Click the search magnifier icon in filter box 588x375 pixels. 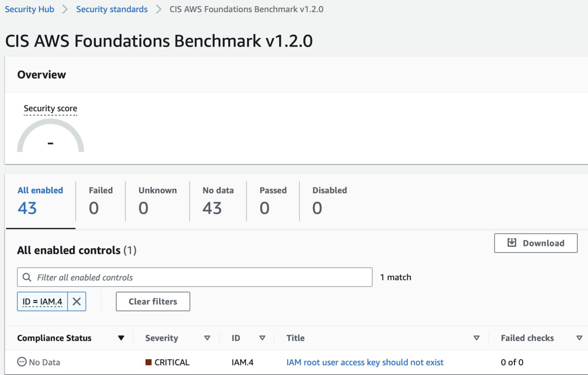pos(27,278)
